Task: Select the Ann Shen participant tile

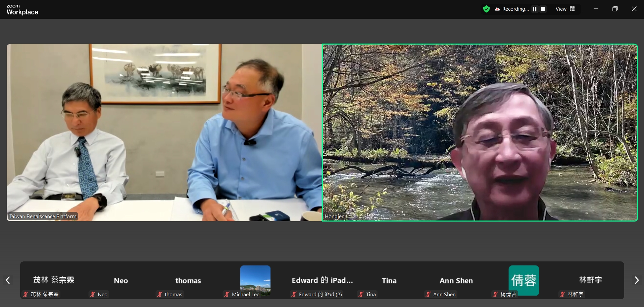Action: [x=456, y=281]
